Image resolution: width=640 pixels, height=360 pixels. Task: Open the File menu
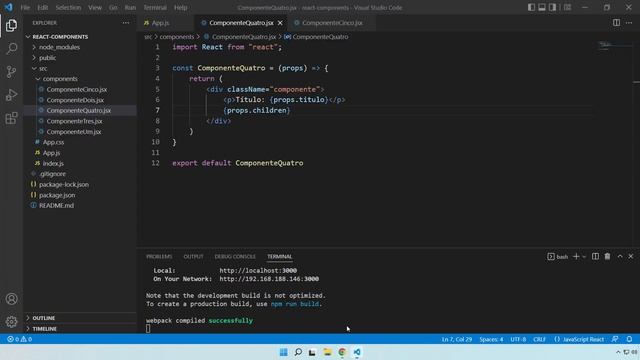tap(25, 7)
